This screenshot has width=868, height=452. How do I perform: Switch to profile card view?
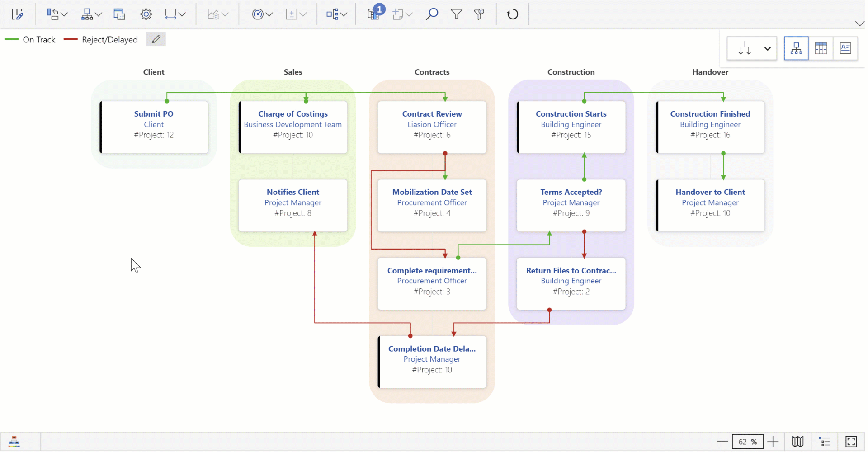pyautogui.click(x=845, y=48)
